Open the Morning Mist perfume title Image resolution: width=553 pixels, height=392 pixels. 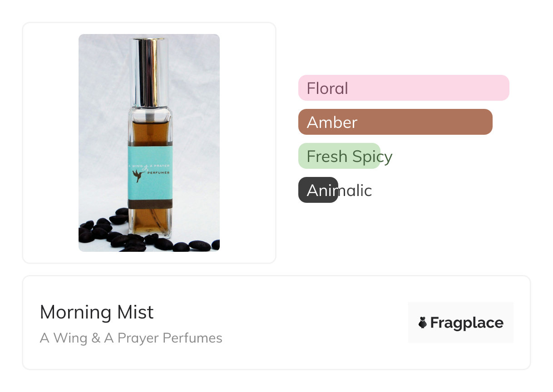97,312
